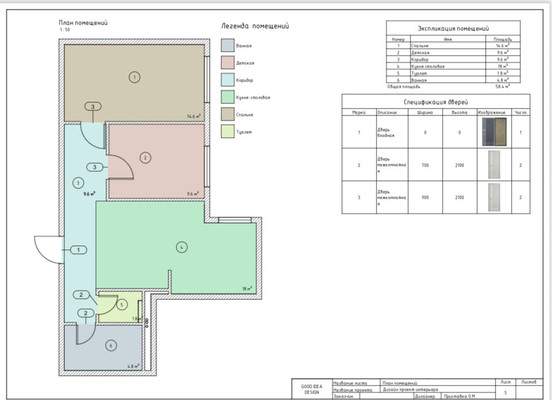Select the 18 m² label in the kitchen
552x400 pixels.
(247, 289)
